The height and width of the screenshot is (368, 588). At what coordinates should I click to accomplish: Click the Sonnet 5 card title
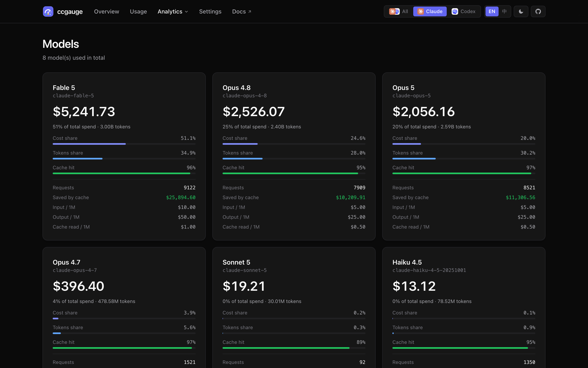[236, 262]
